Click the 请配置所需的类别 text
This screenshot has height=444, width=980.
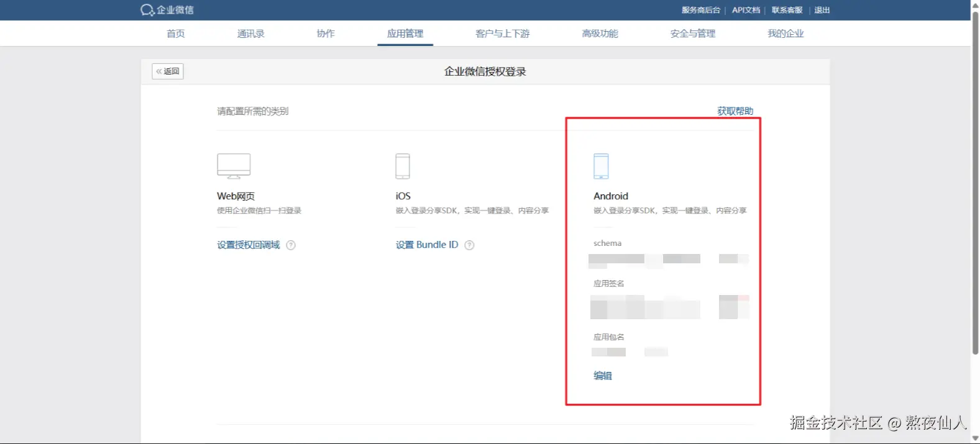(x=253, y=111)
